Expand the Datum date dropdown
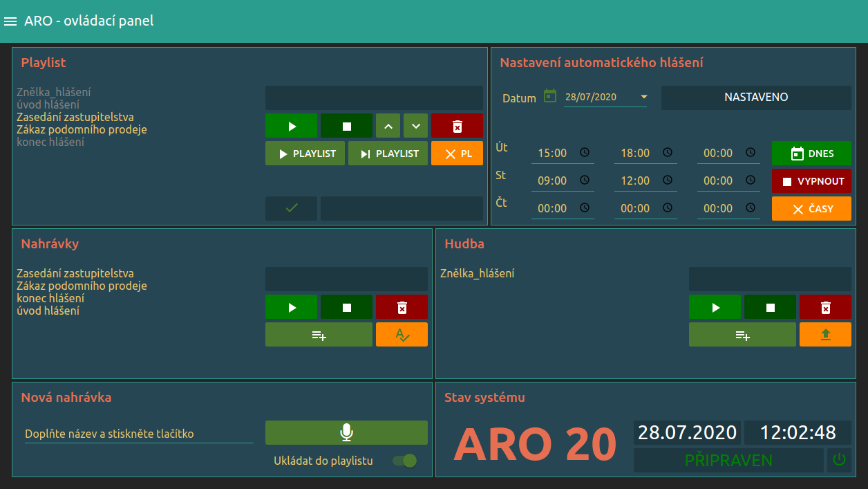Image resolution: width=868 pixels, height=489 pixels. click(643, 97)
